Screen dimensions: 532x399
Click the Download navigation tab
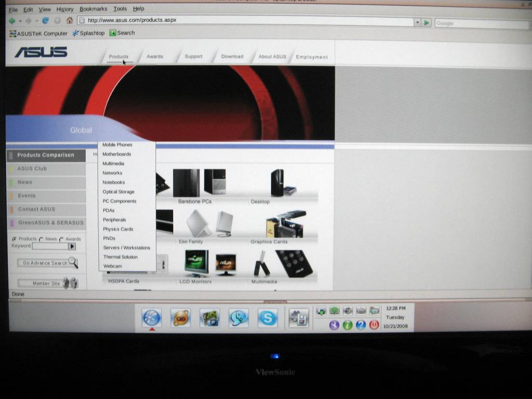point(232,56)
